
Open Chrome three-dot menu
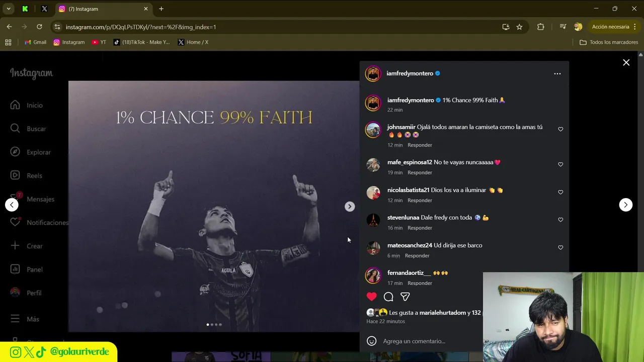coord(635,27)
